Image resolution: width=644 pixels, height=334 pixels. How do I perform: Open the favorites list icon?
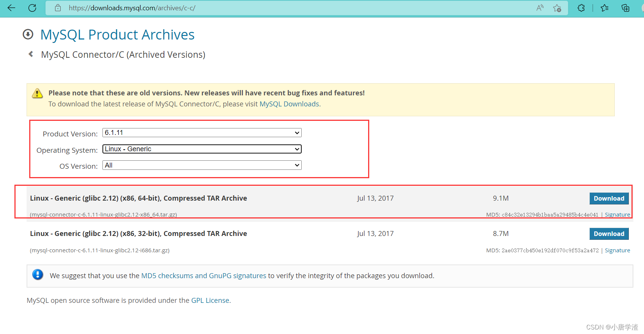pos(605,8)
